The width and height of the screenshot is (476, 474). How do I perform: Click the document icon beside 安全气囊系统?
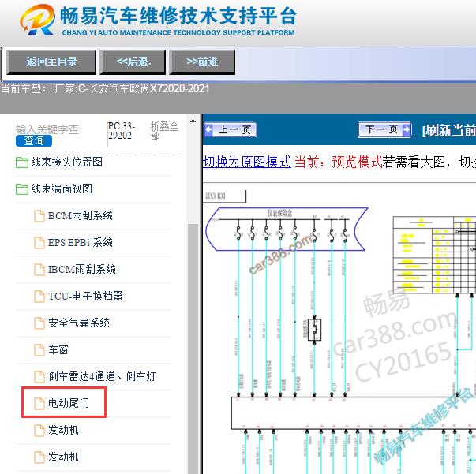[x=39, y=323]
